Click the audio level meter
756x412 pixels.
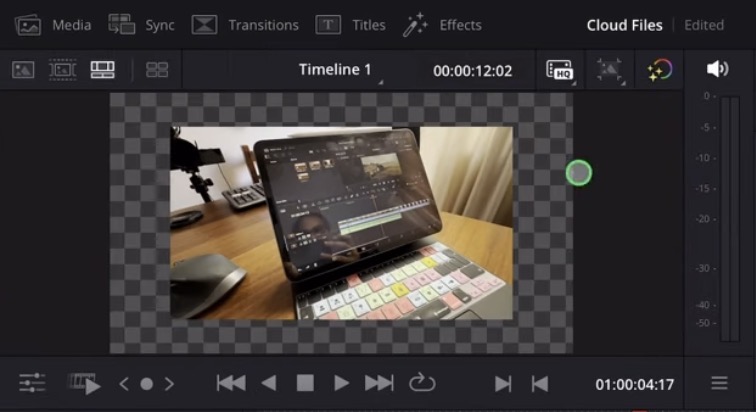(729, 219)
